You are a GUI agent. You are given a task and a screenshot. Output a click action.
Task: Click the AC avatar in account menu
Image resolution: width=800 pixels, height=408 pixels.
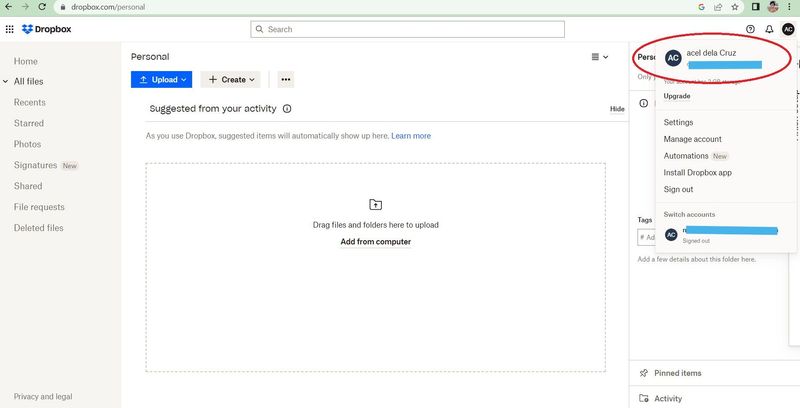click(673, 58)
